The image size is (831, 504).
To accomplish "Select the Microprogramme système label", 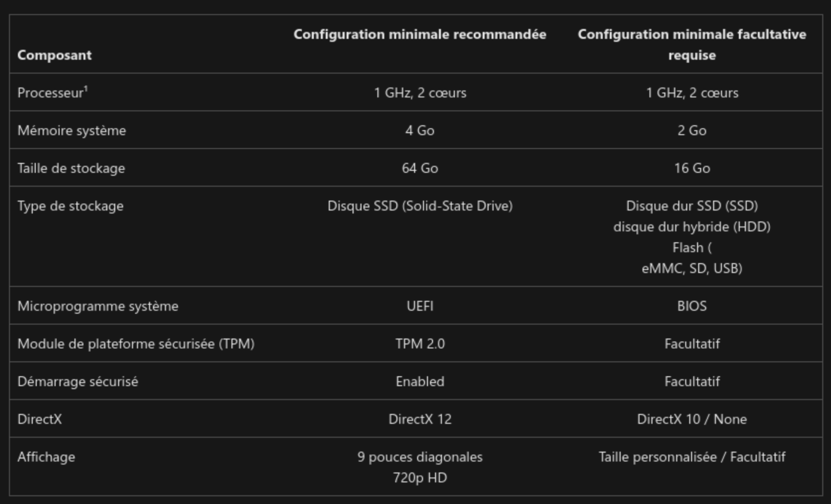I will (x=97, y=306).
